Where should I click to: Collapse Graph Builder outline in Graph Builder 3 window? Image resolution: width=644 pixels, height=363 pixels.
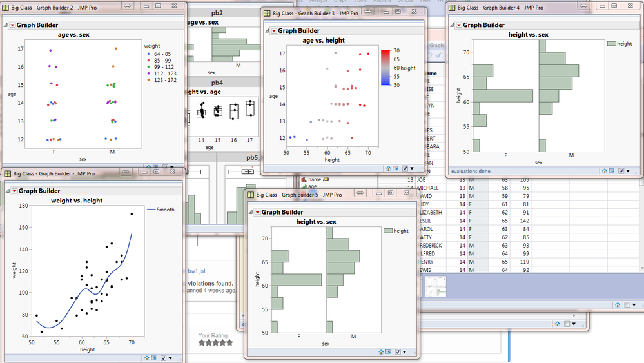click(x=268, y=31)
